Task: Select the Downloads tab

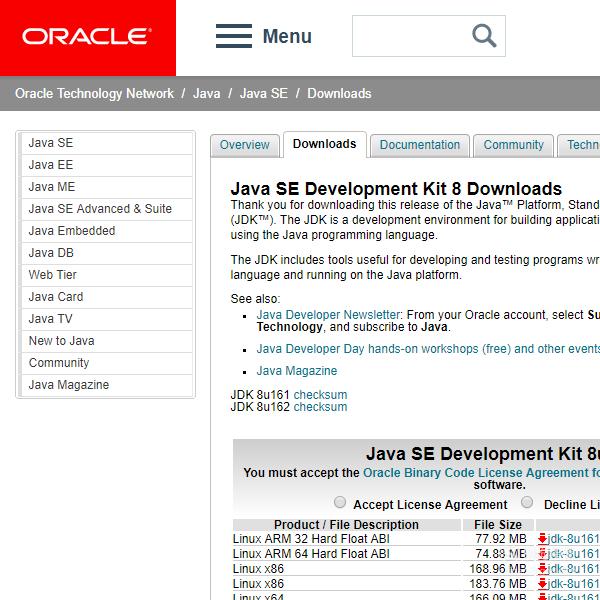Action: click(x=324, y=144)
